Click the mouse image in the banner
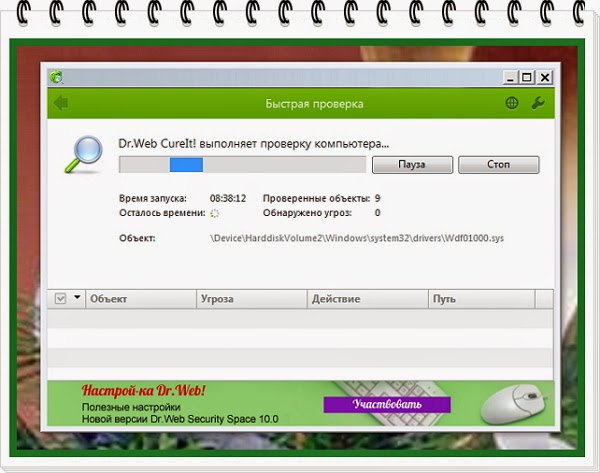The width and height of the screenshot is (600, 473). 515,403
